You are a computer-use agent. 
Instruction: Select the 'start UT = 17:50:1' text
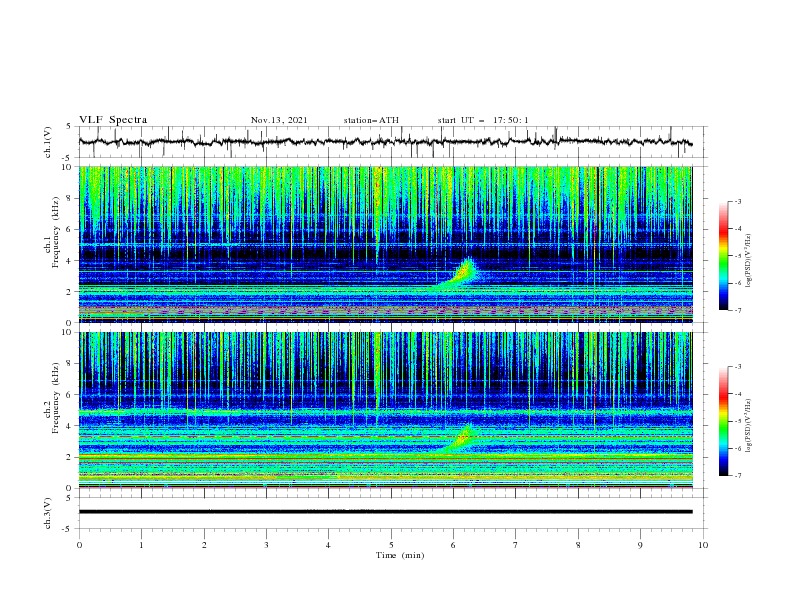click(x=483, y=120)
